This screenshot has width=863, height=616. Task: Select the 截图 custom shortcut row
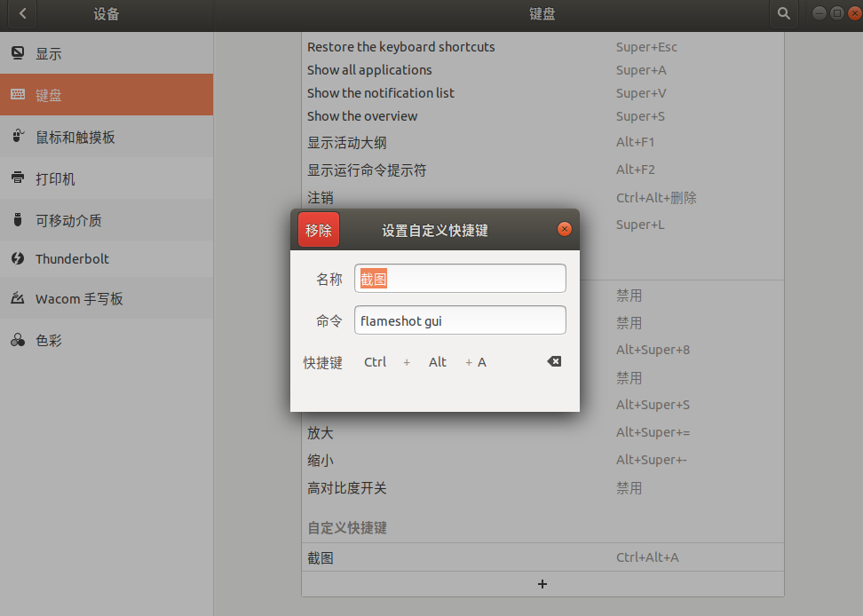542,557
